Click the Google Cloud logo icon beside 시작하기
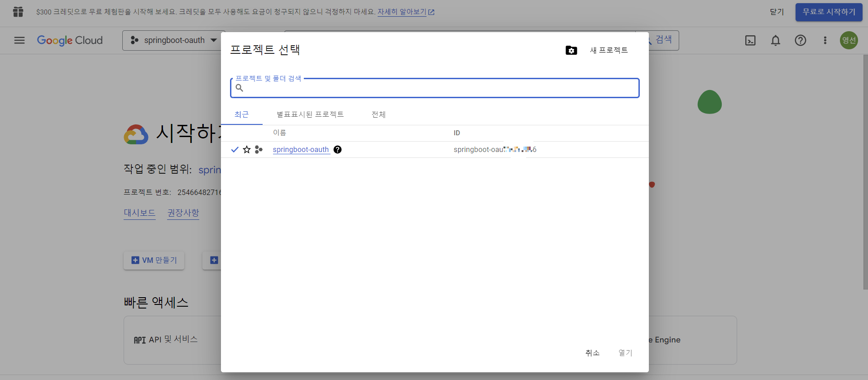 click(x=136, y=134)
